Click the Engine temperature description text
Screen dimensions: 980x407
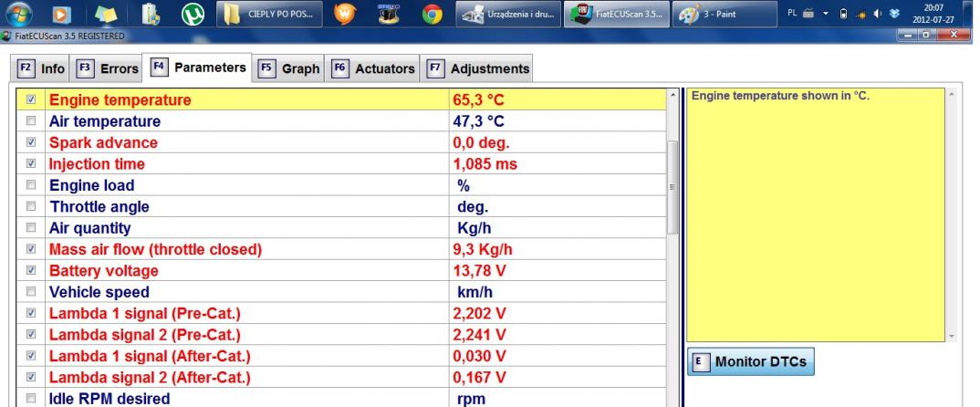tap(781, 97)
